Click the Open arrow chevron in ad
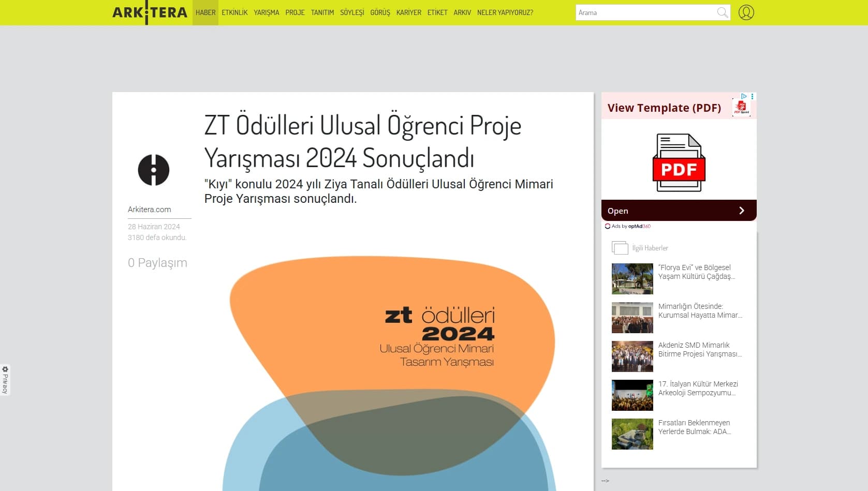The height and width of the screenshot is (491, 868). (742, 211)
